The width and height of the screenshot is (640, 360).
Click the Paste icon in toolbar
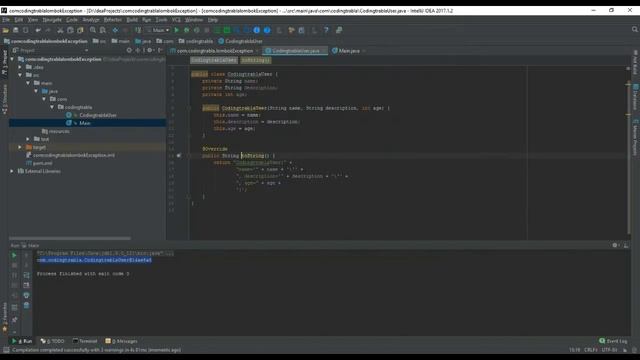(80, 30)
